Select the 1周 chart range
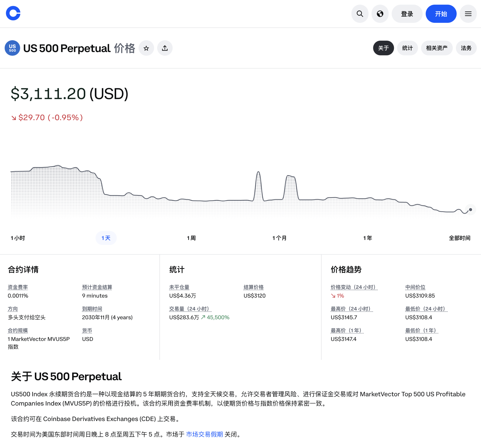Image resolution: width=481 pixels, height=448 pixels. pyautogui.click(x=191, y=238)
